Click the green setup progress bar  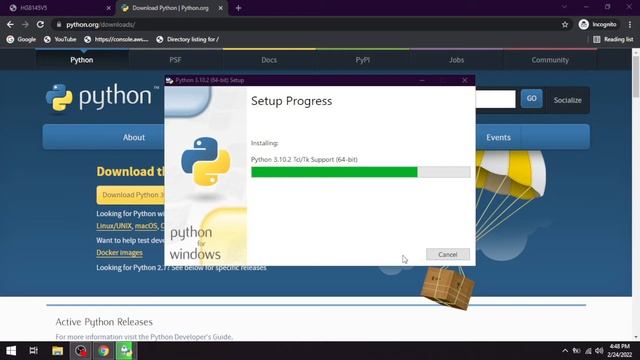[x=334, y=172]
